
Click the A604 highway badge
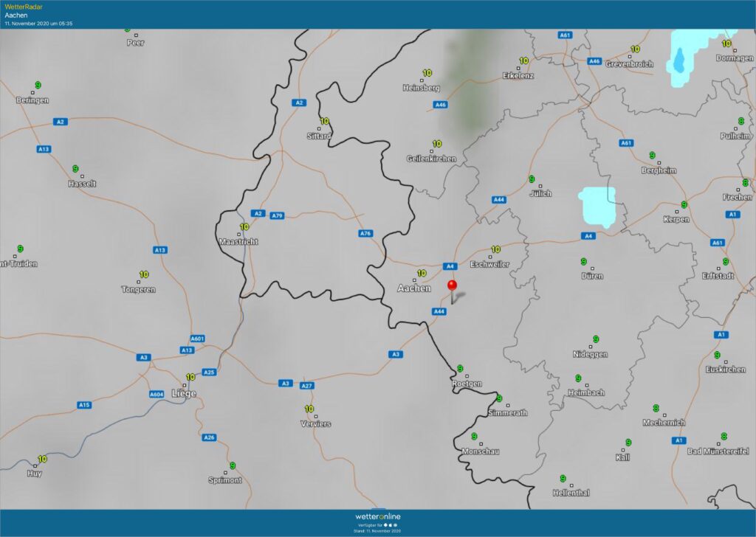click(157, 395)
